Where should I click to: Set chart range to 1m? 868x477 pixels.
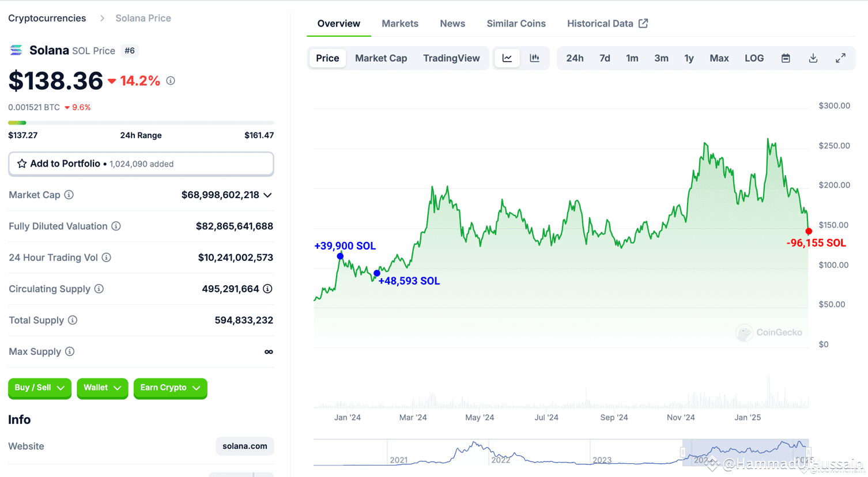(x=632, y=58)
